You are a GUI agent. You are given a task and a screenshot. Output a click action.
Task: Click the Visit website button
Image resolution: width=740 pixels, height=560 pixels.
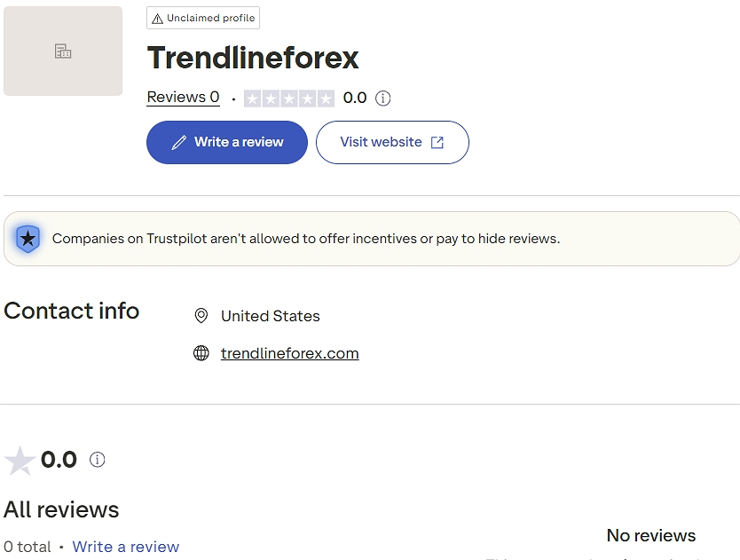point(392,142)
